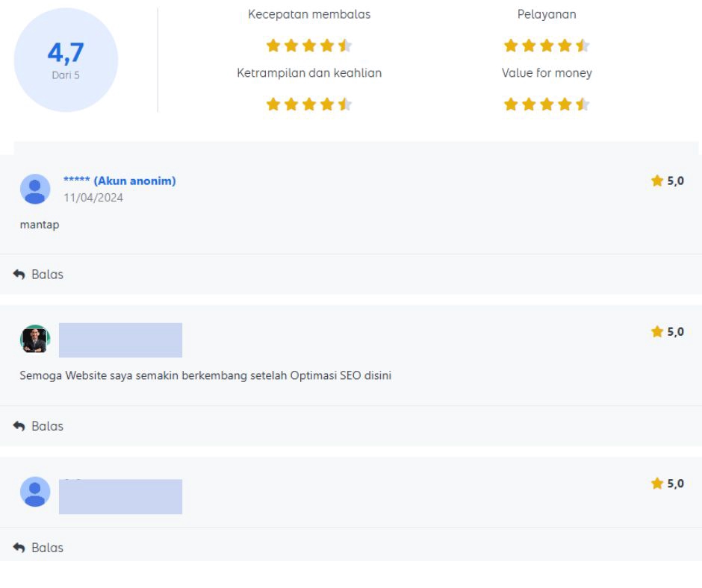Click the default avatar on the bottom review
Screen dimensions: 702x588
[34, 492]
